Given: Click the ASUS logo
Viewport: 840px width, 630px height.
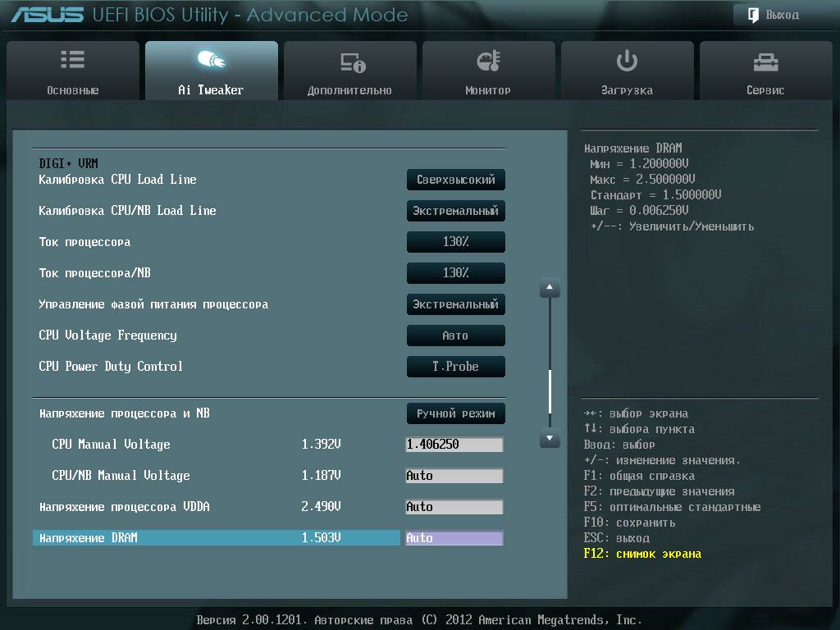Looking at the screenshot, I should click(x=47, y=15).
